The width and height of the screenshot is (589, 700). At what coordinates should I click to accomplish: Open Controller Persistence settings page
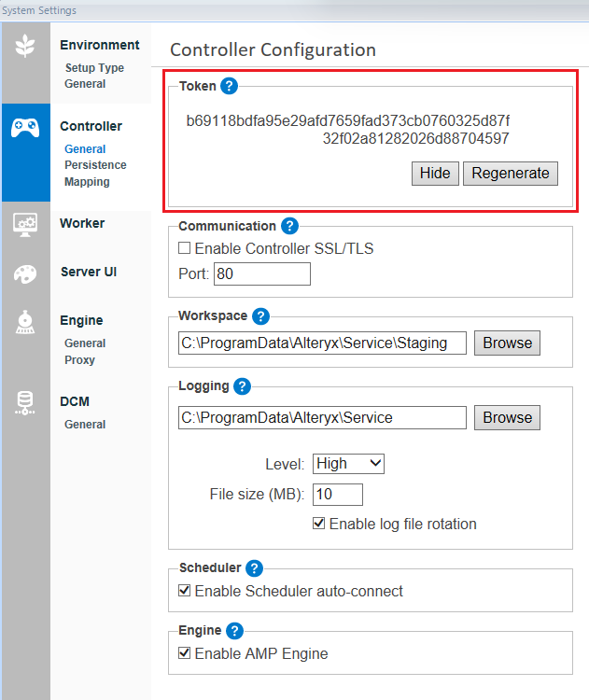pyautogui.click(x=95, y=165)
